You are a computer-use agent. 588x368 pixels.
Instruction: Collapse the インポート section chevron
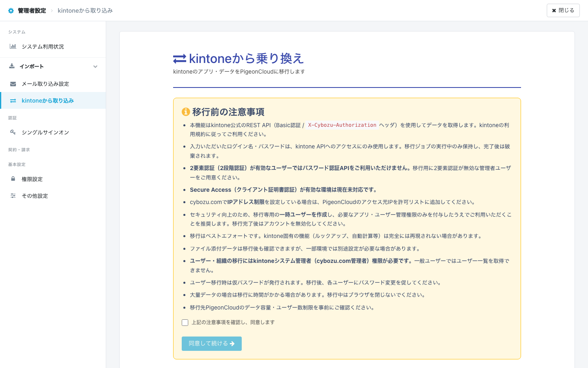[x=95, y=66]
